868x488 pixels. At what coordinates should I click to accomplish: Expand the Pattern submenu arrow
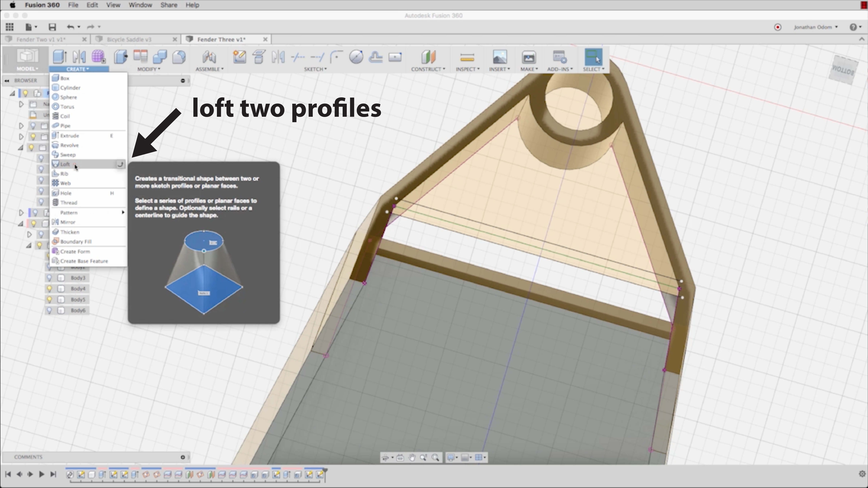(123, 213)
